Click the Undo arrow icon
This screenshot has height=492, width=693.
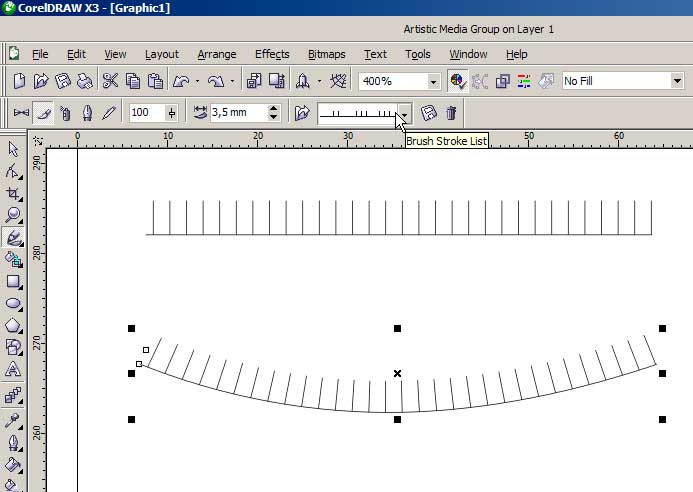click(x=181, y=81)
